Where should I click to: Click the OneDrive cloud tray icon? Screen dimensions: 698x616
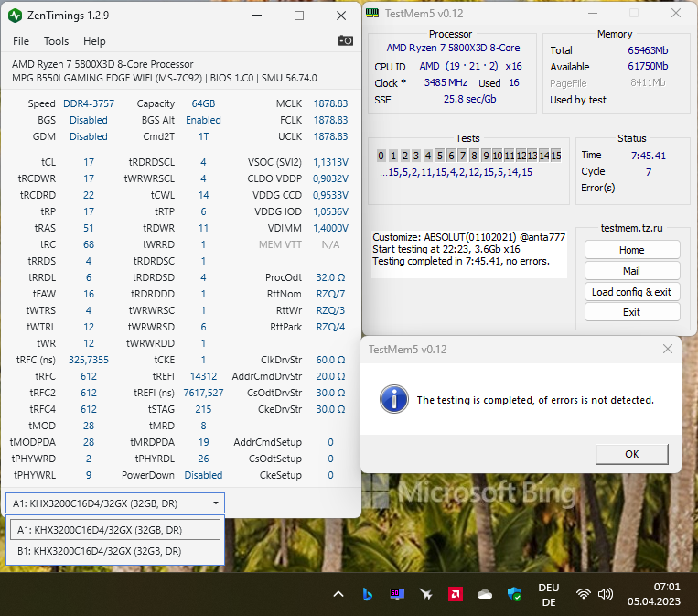[485, 594]
